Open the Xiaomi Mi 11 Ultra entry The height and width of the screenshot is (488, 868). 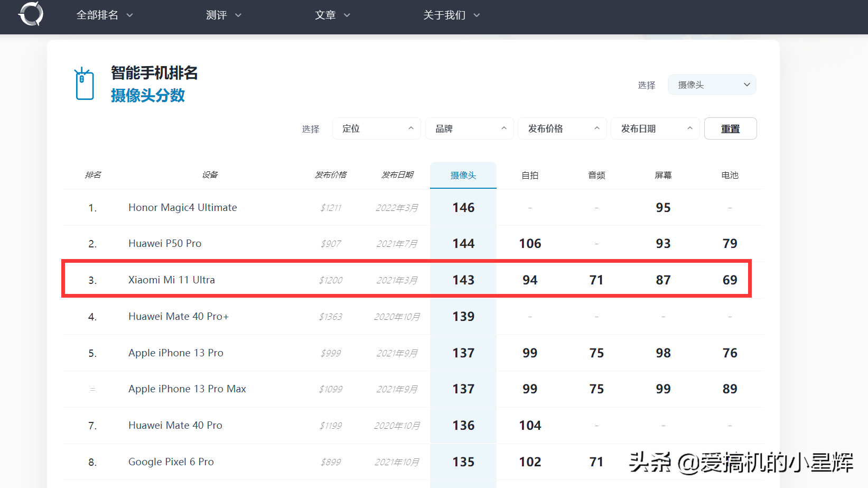[172, 280]
